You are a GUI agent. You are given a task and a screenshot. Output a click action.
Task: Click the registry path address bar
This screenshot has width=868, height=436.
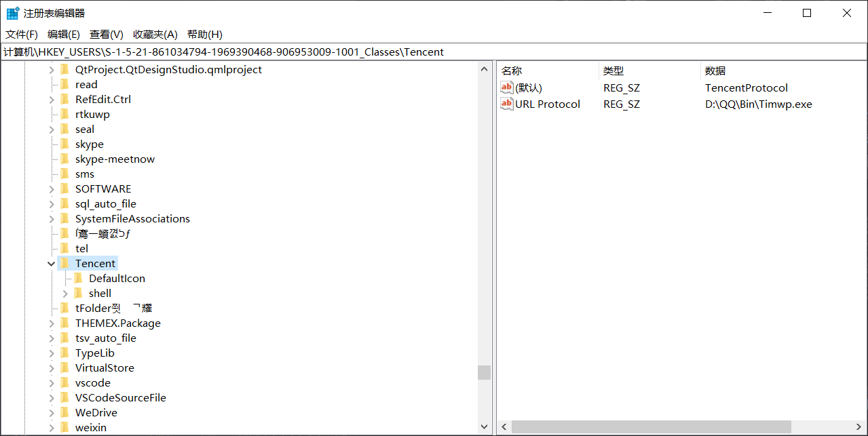point(434,52)
